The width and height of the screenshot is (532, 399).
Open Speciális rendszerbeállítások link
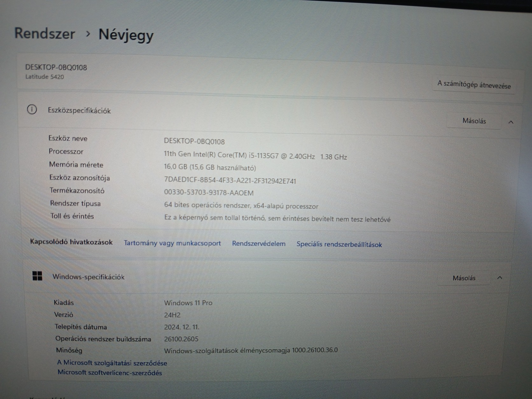coord(339,244)
